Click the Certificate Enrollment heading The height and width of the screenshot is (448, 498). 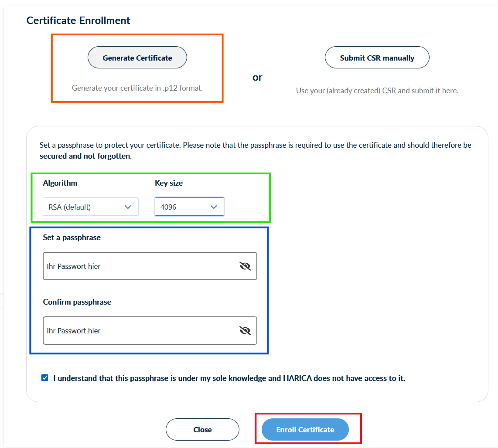(x=78, y=20)
